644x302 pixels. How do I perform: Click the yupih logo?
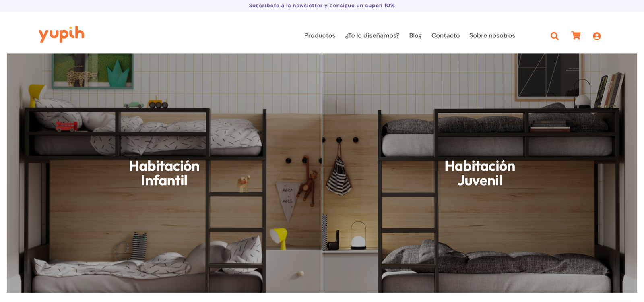pos(61,34)
